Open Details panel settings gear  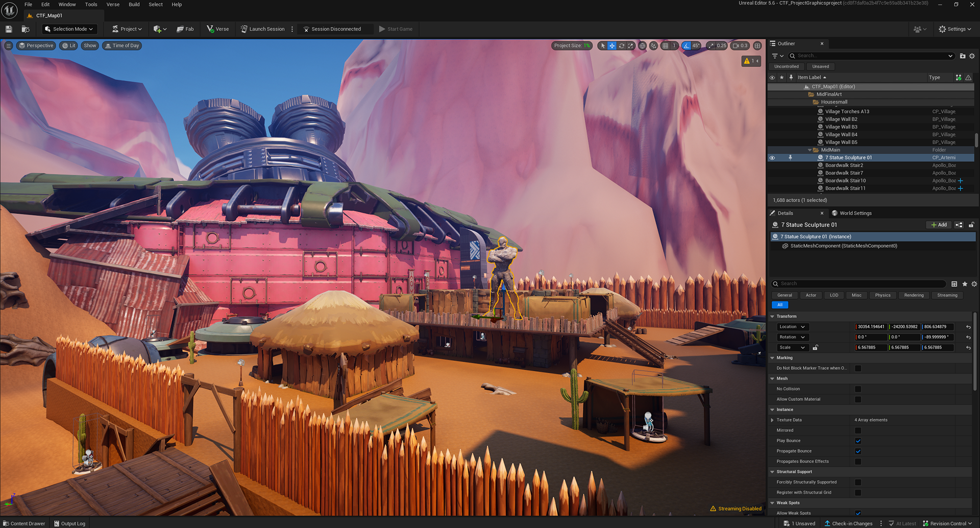coord(974,284)
